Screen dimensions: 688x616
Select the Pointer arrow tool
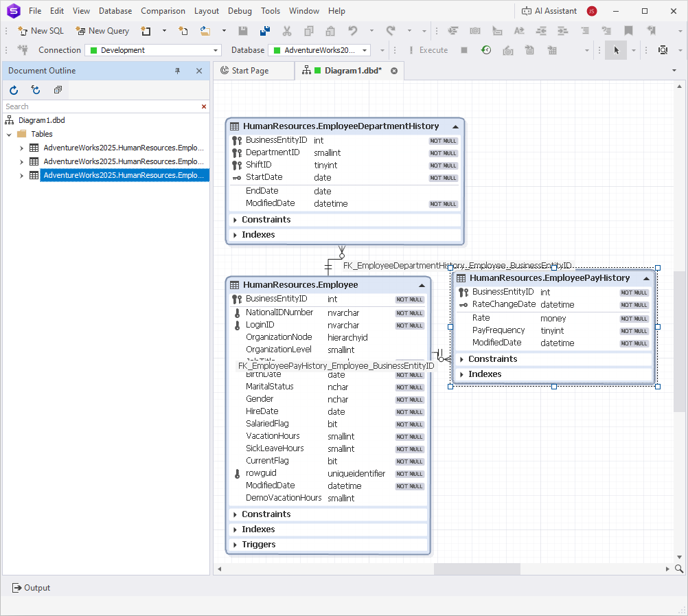616,50
